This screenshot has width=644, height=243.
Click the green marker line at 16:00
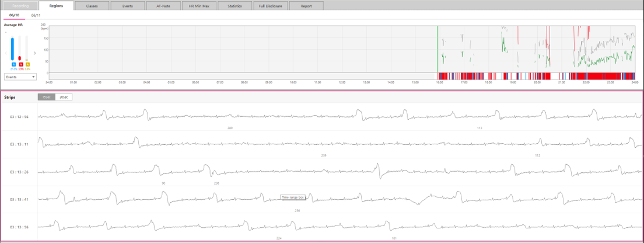pyautogui.click(x=438, y=49)
